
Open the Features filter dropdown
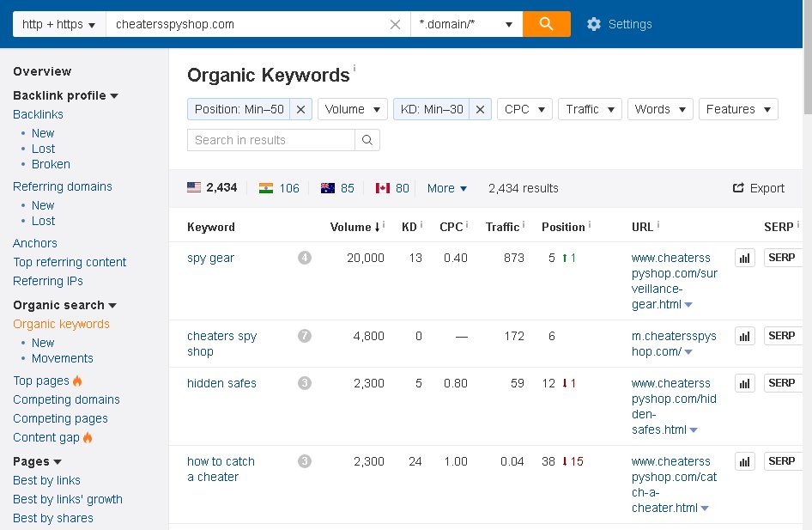[x=738, y=109]
